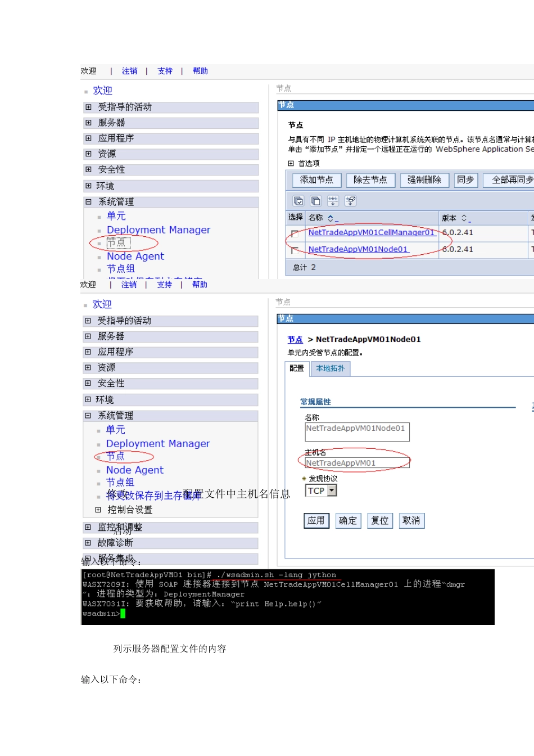
Task: Click the 添加节点 button
Action: (x=316, y=180)
